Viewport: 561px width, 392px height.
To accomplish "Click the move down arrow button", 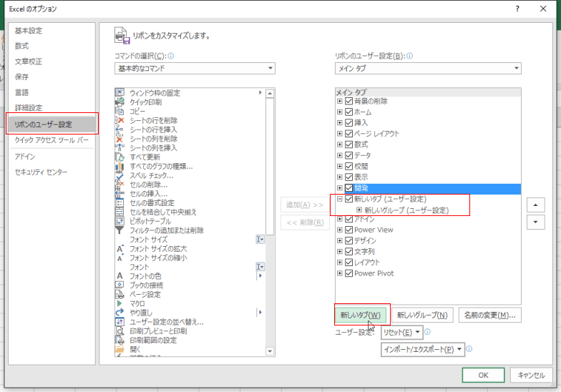I will coord(535,222).
